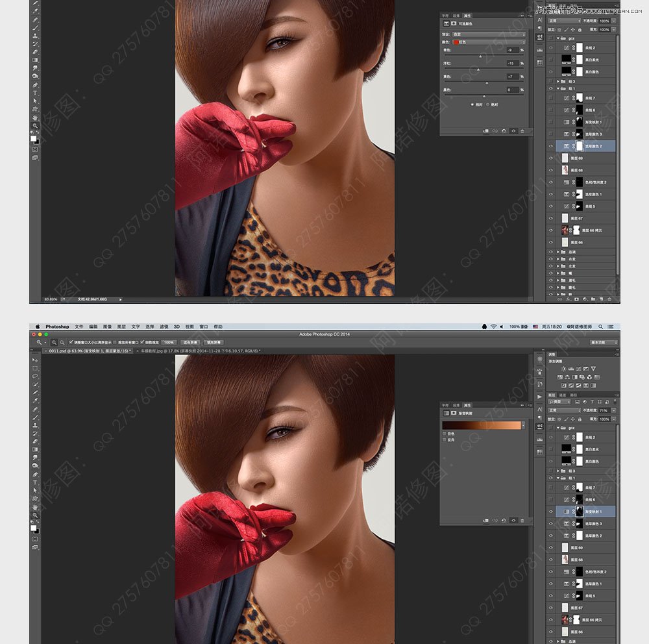Click the clipping mask icon below the gradient properties
Screen dimensions: 649x644
click(x=487, y=520)
